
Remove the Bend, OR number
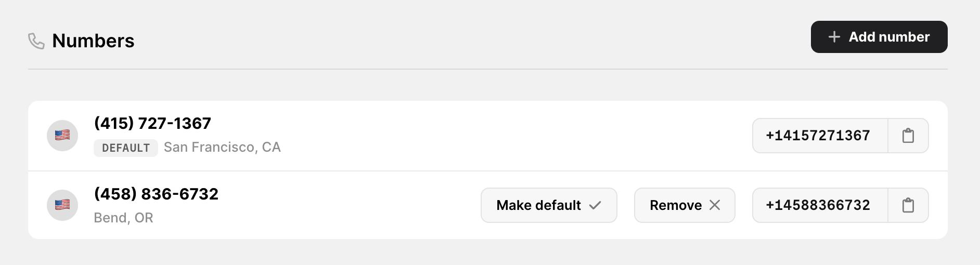click(x=685, y=205)
